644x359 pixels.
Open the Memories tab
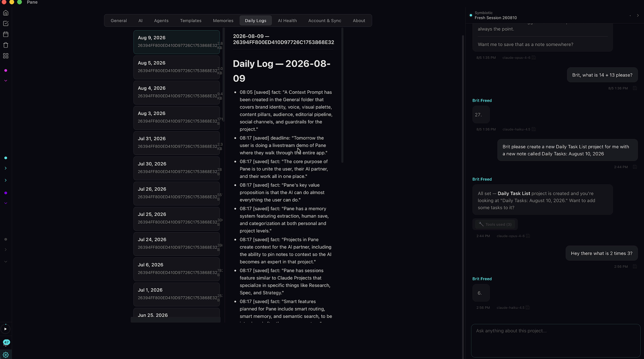coord(223,21)
